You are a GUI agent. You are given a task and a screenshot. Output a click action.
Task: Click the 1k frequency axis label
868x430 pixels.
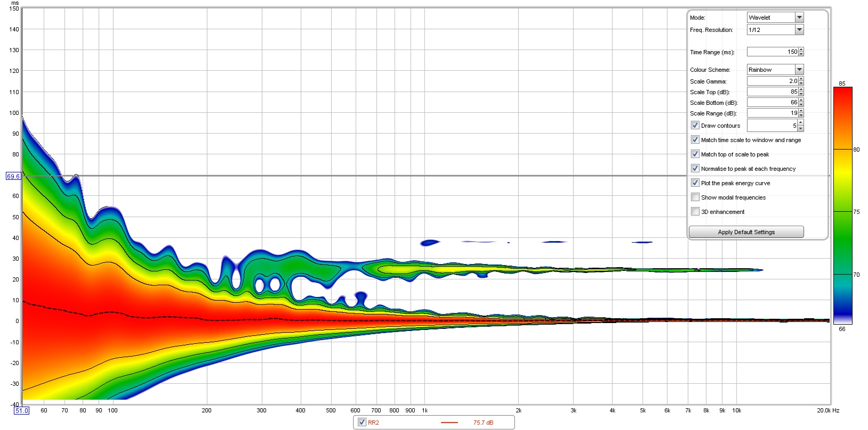425,410
